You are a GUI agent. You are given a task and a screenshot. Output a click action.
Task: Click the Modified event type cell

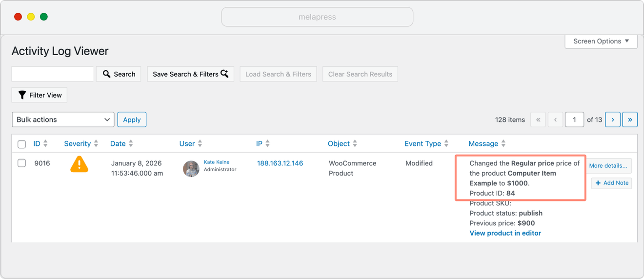pyautogui.click(x=419, y=163)
